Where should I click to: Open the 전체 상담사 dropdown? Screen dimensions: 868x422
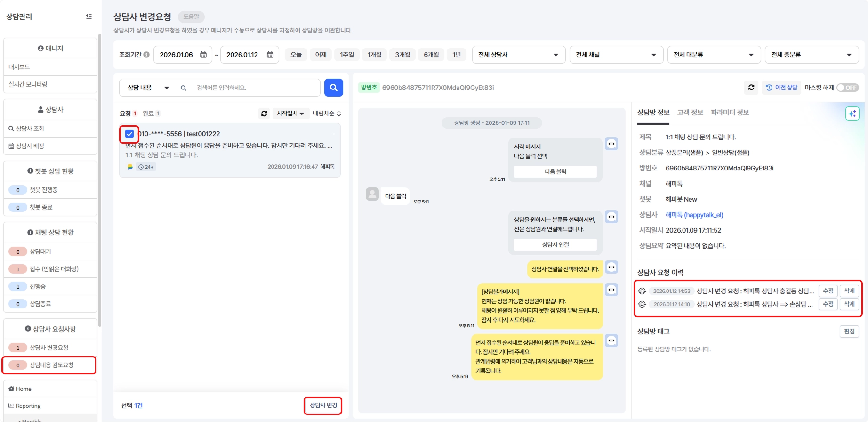519,55
